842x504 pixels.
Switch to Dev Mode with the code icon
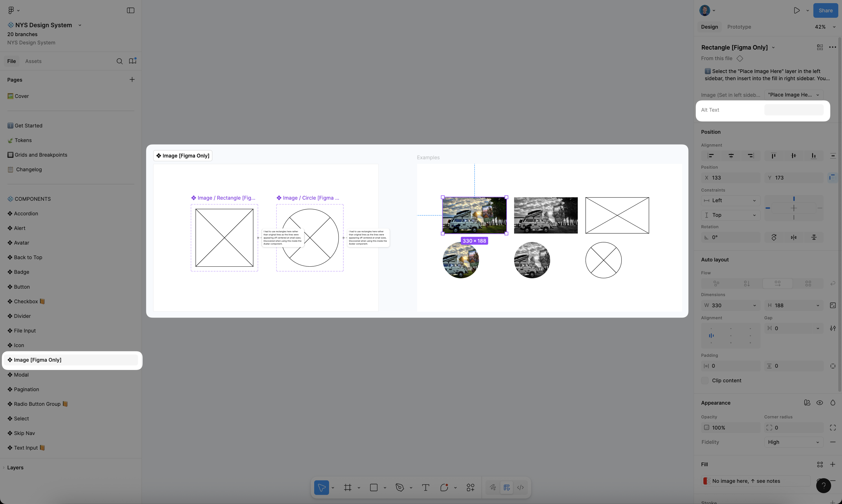(521, 487)
